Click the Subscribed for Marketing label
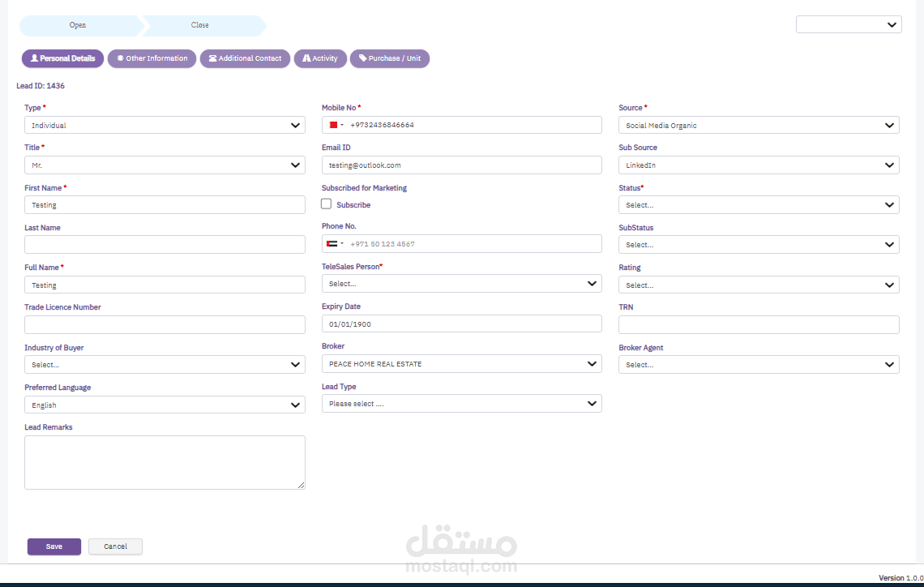The width and height of the screenshot is (924, 587). (x=364, y=188)
